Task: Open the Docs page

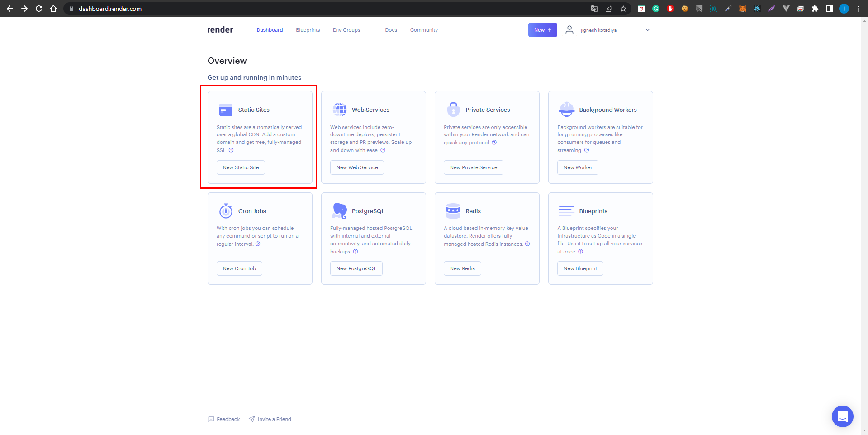Action: (391, 30)
